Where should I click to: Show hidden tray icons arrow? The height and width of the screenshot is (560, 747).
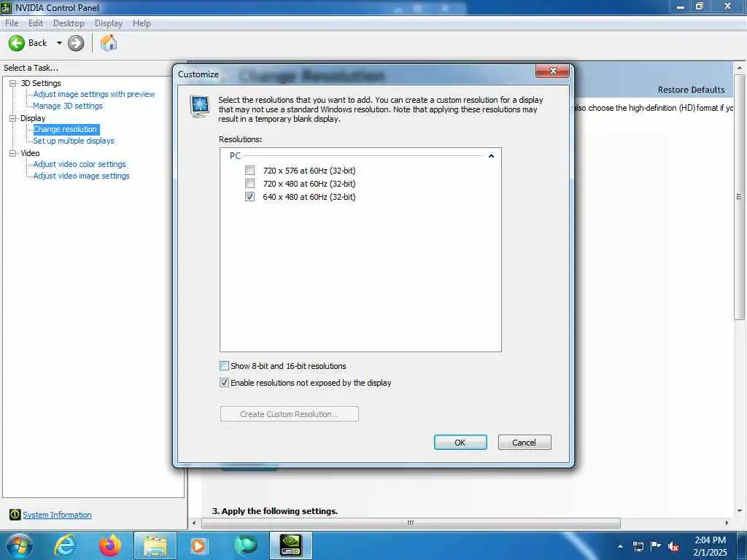620,546
